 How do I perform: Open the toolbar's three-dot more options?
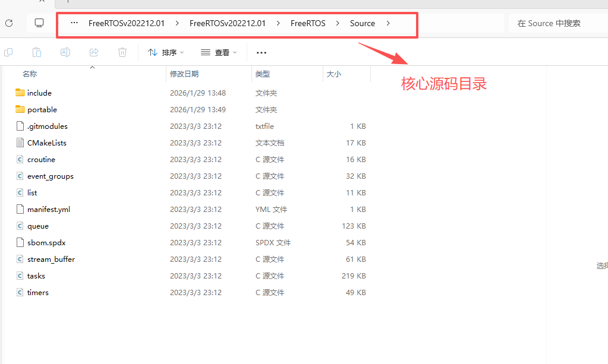[261, 53]
